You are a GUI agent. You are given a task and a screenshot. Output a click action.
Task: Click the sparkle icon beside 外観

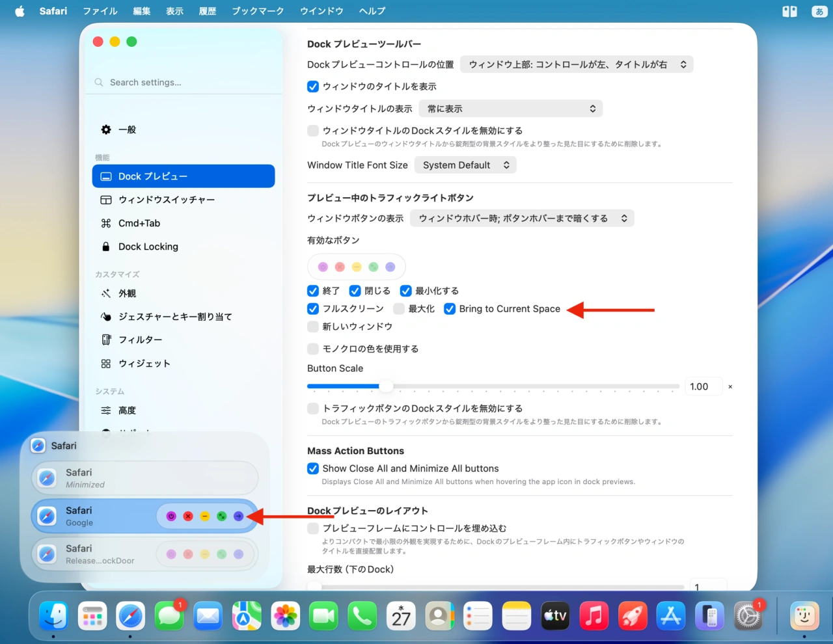pos(106,293)
